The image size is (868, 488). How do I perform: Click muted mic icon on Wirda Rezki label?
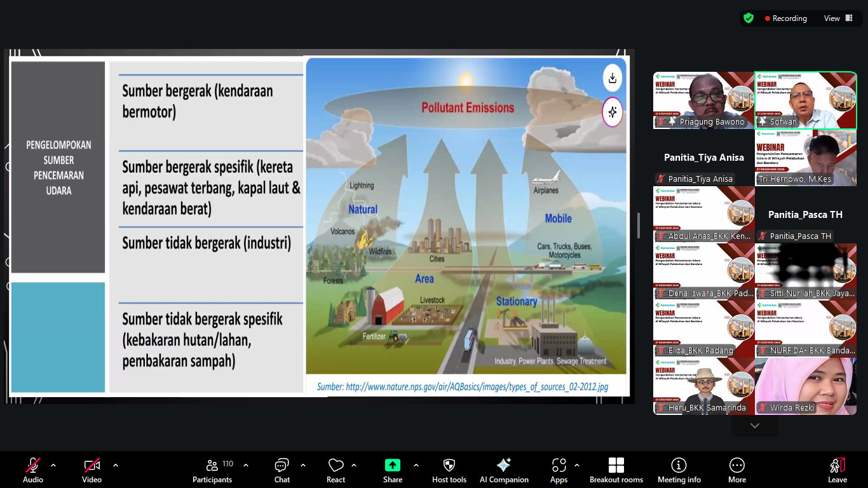(x=763, y=408)
